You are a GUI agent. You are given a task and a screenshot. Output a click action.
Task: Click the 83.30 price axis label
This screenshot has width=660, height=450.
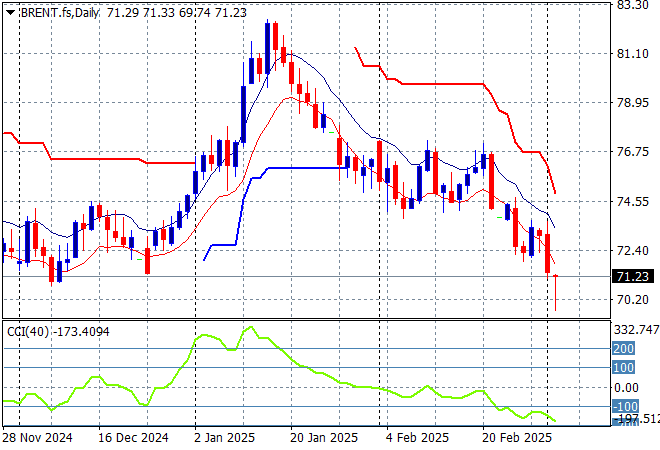[x=634, y=5]
